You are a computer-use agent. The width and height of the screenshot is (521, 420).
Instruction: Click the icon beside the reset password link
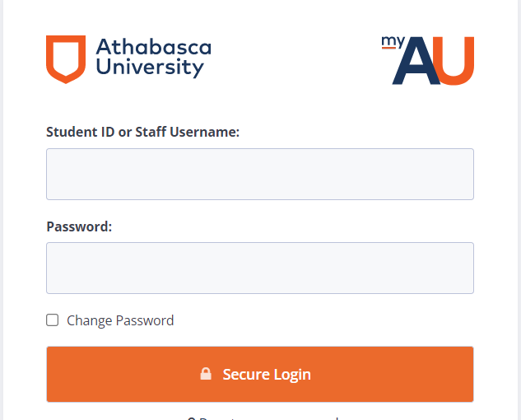[x=191, y=418]
